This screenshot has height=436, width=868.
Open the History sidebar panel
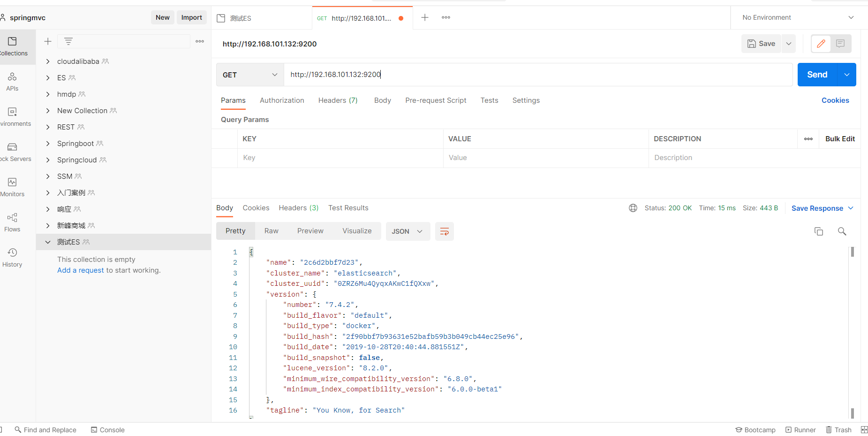pyautogui.click(x=13, y=258)
